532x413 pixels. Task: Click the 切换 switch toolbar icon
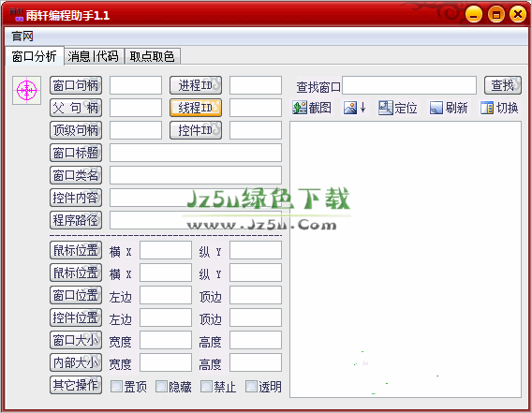click(499, 108)
